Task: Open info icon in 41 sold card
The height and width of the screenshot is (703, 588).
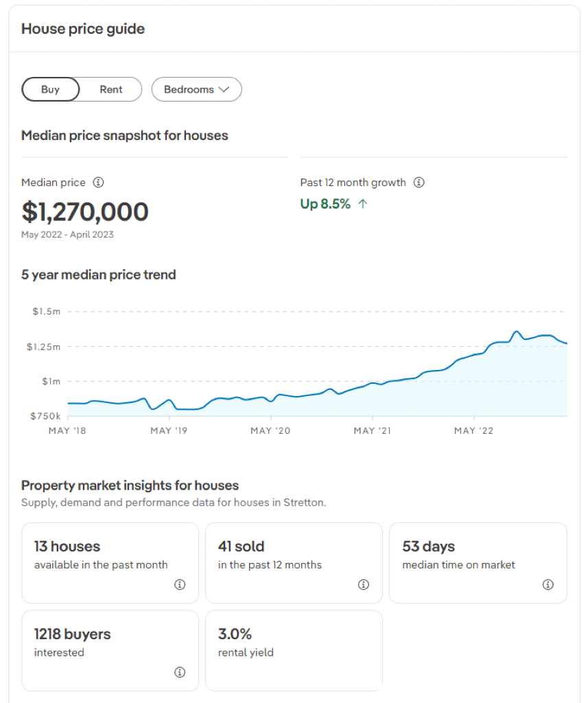Action: (364, 585)
